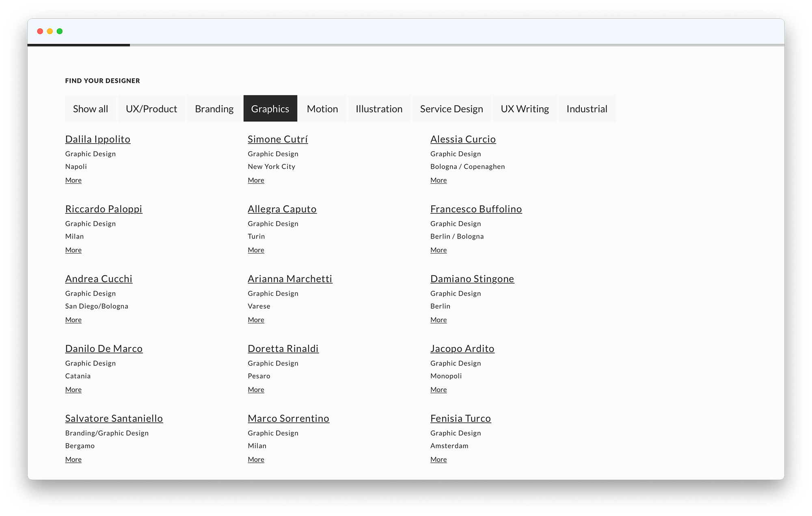The image size is (812, 516).
Task: Open Francesco Buffolino's profile link
Action: pos(476,209)
